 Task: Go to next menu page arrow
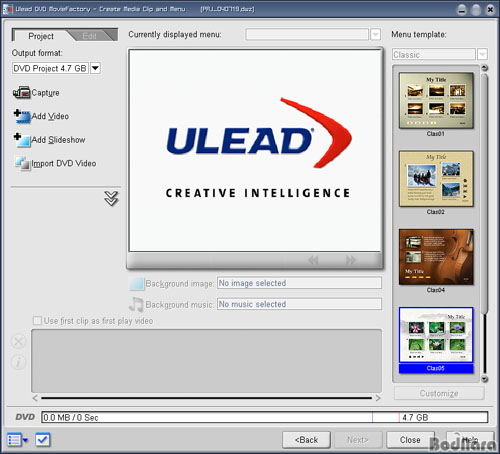tap(351, 260)
